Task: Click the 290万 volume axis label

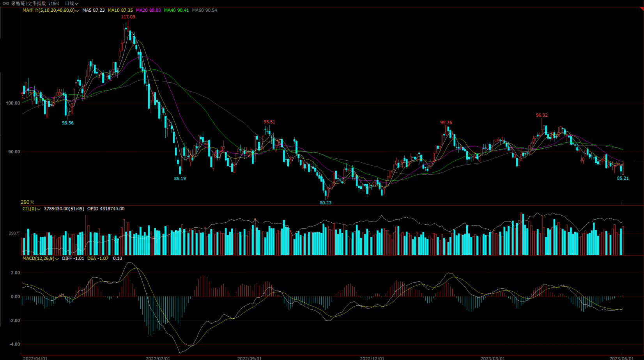Action: tap(14, 234)
